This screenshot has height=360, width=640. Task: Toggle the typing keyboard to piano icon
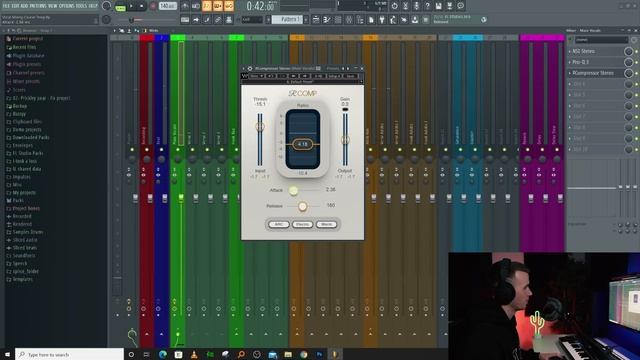185,19
